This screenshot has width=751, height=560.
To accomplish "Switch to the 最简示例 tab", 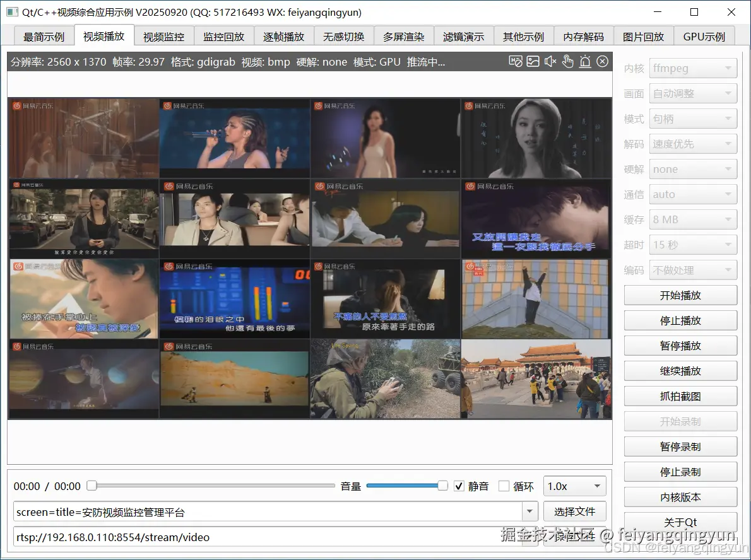I will click(x=44, y=37).
